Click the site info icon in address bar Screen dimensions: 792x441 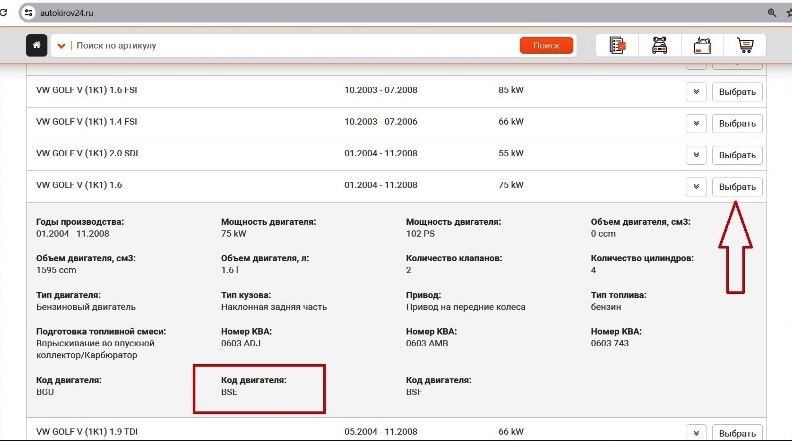tap(28, 13)
